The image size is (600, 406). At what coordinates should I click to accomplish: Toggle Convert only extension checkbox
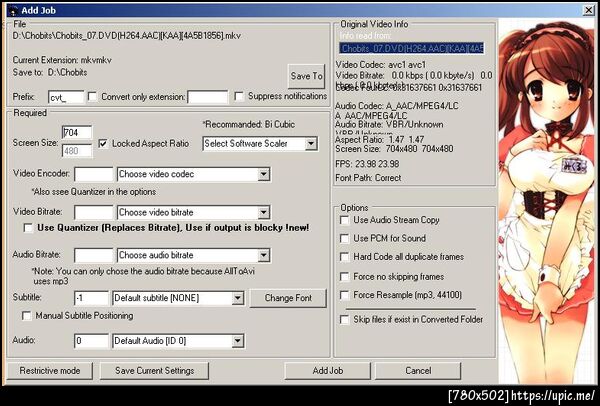(x=92, y=96)
